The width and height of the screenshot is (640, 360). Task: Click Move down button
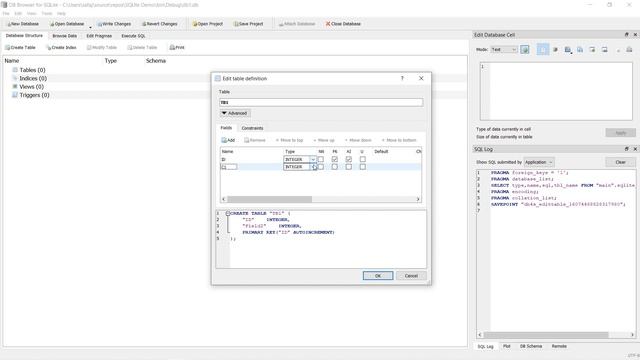pos(358,140)
